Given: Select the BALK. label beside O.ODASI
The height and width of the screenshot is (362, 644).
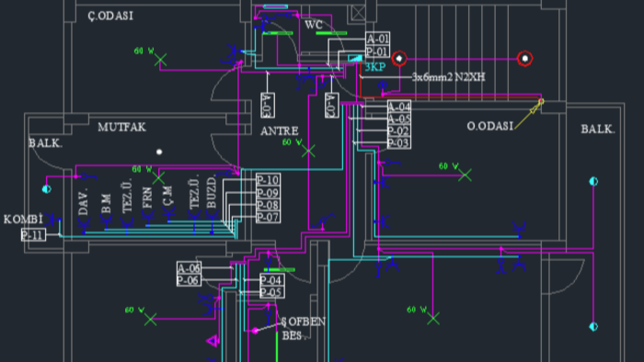Looking at the screenshot, I should click(x=598, y=130).
